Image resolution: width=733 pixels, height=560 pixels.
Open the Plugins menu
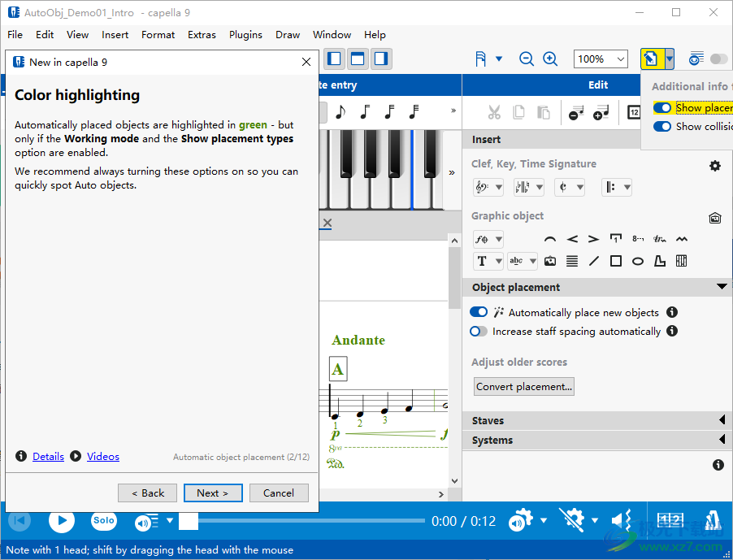245,35
